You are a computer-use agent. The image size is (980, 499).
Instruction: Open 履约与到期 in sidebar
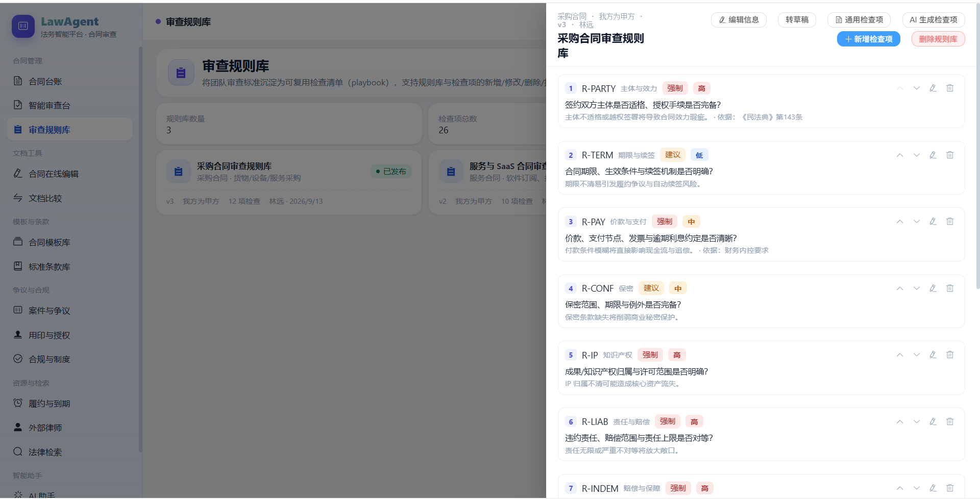(70, 403)
